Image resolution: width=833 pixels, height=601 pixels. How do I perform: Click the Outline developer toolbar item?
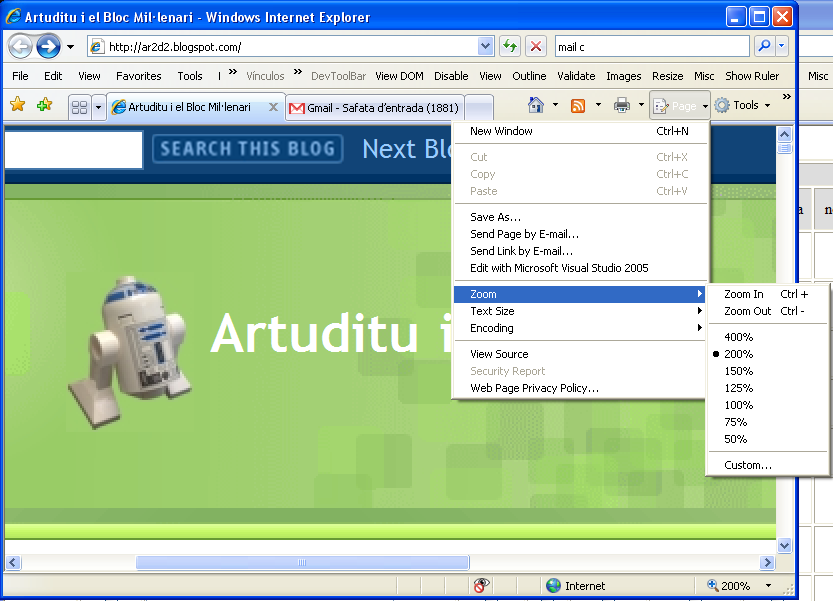coord(529,76)
